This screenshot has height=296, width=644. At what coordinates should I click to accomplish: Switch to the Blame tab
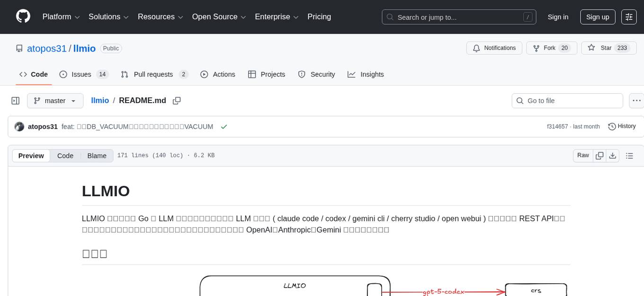tap(97, 156)
